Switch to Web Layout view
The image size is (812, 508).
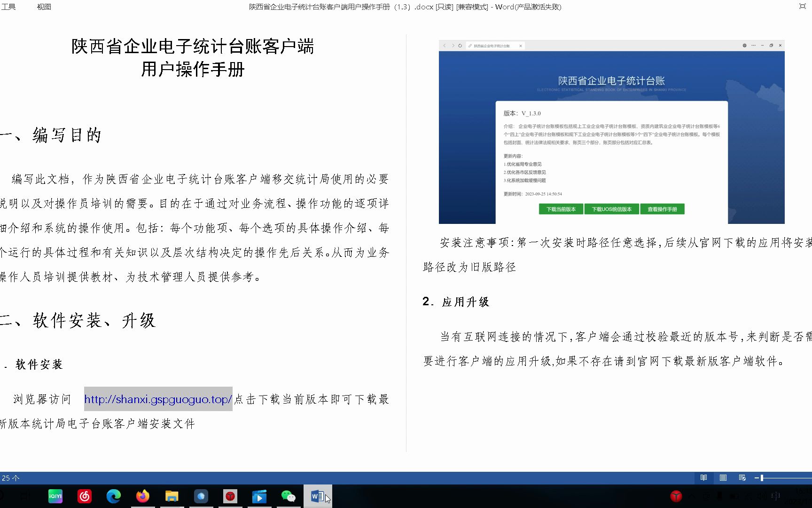742,478
